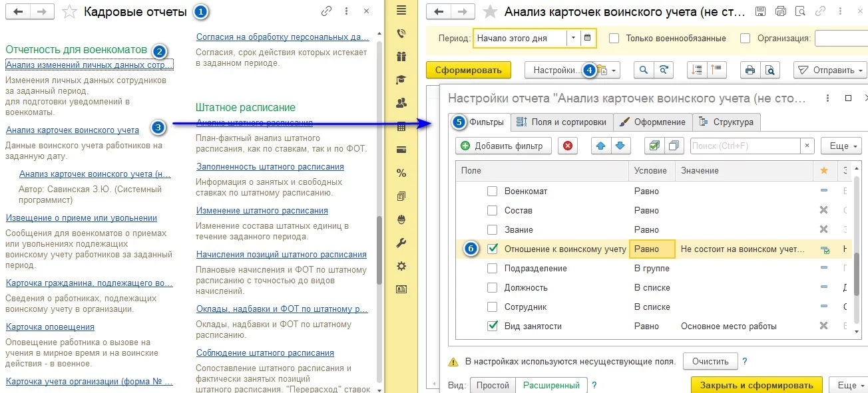Select the print icon on report toolbar

tap(750, 70)
